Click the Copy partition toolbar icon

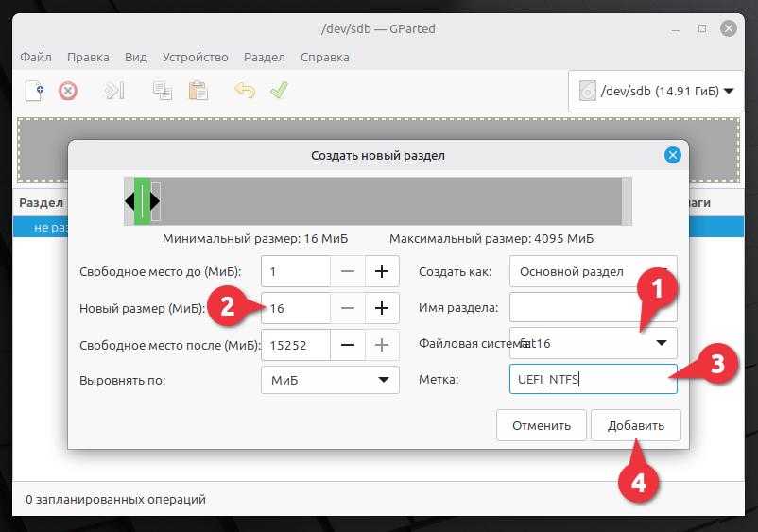[x=163, y=91]
